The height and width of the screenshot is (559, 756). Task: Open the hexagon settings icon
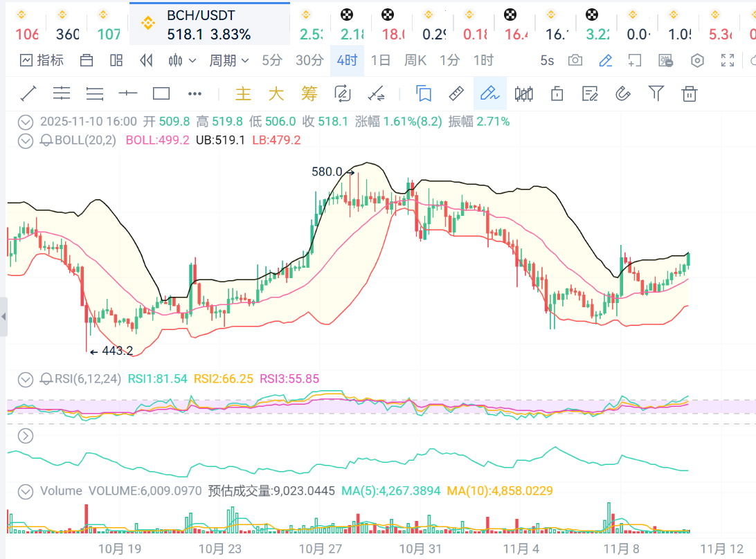[697, 61]
